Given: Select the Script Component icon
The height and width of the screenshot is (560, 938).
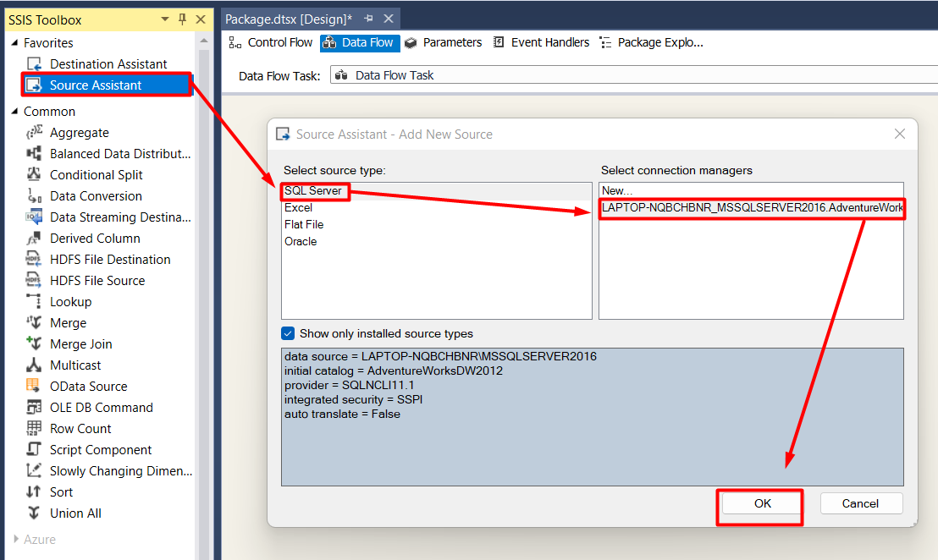Looking at the screenshot, I should (x=34, y=449).
